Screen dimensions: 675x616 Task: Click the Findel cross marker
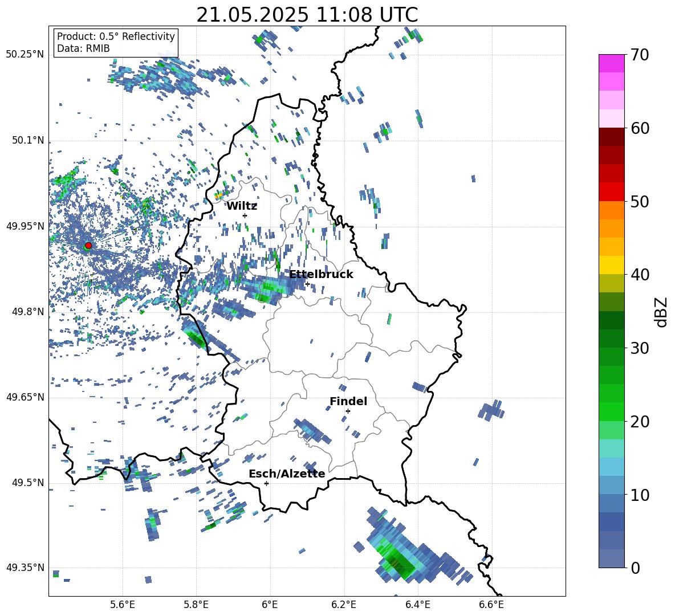348,411
